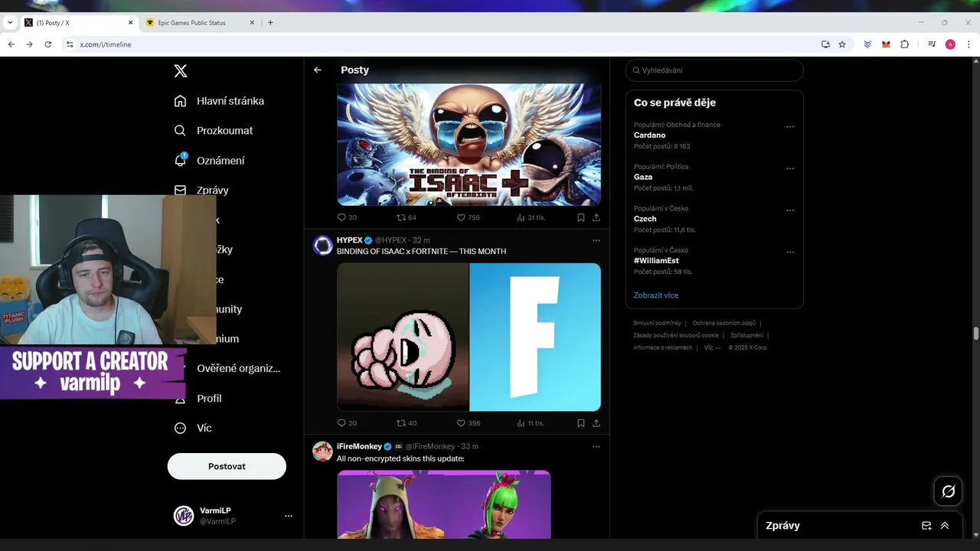Open Grok floating icon button
The image size is (980, 551).
[948, 491]
